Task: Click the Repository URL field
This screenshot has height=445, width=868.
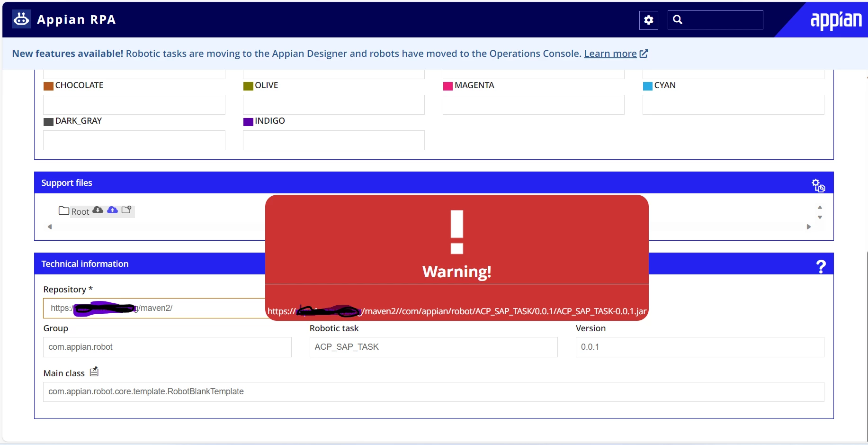Action: 154,308
